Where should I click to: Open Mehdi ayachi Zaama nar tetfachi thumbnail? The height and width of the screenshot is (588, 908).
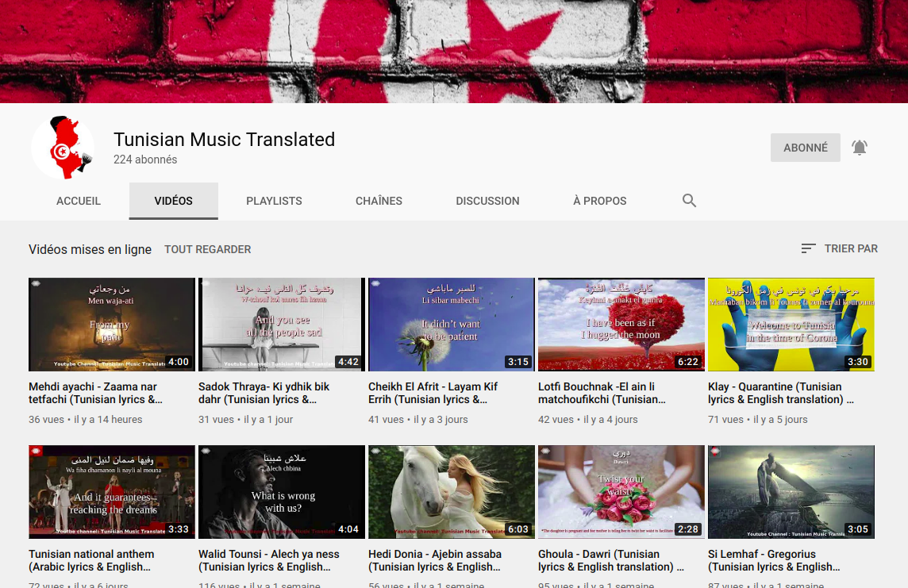click(x=112, y=324)
